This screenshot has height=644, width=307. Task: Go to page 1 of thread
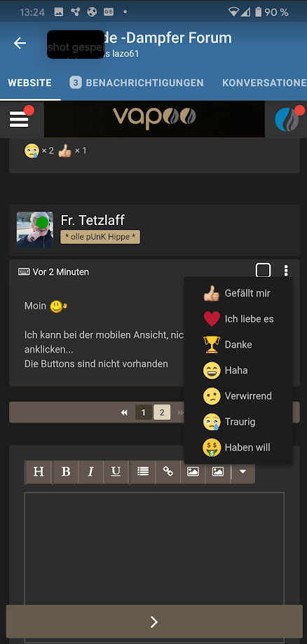[144, 412]
